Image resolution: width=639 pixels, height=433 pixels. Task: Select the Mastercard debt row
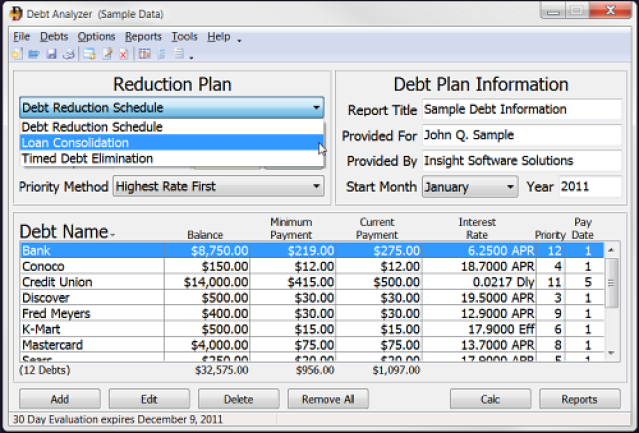click(x=312, y=345)
